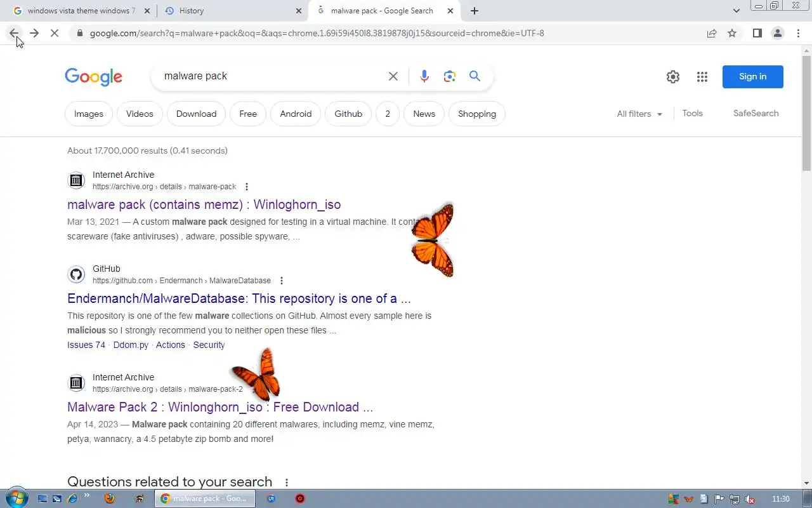Open more options for archive.org malware-pack result
This screenshot has height=508, width=812.
pyautogui.click(x=247, y=187)
